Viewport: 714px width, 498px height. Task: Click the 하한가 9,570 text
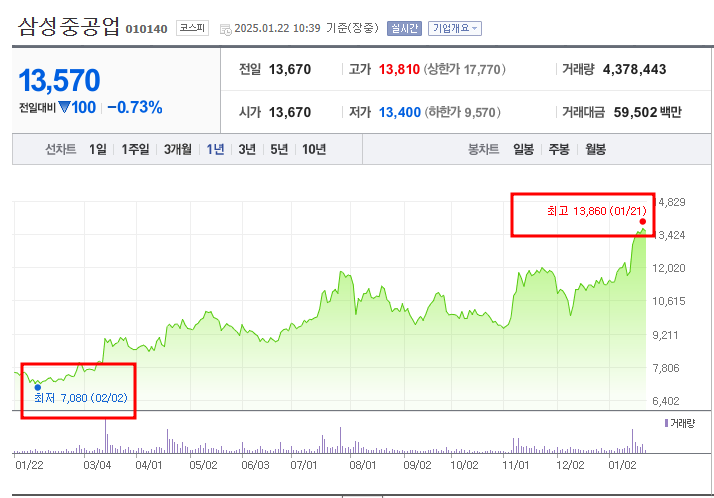(463, 112)
